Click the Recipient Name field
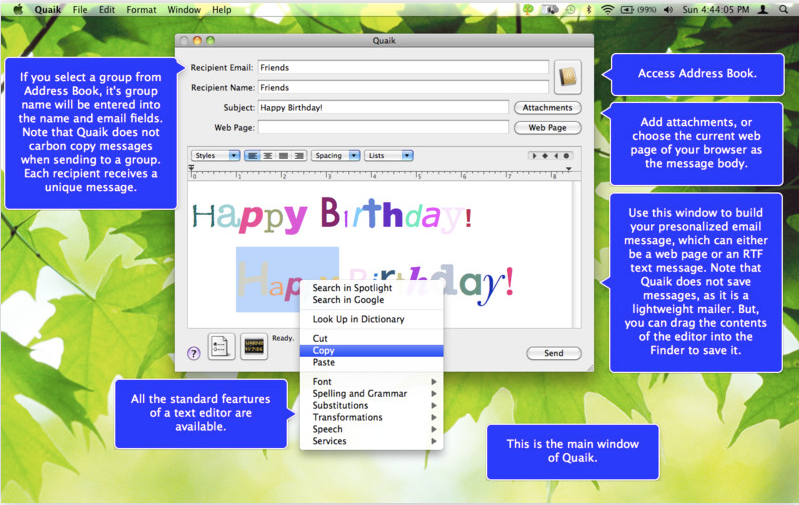 point(403,88)
